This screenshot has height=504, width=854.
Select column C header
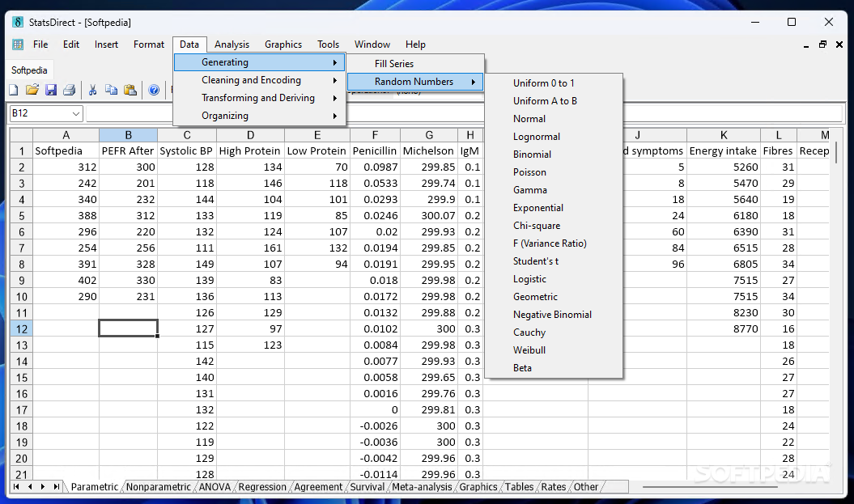[187, 135]
